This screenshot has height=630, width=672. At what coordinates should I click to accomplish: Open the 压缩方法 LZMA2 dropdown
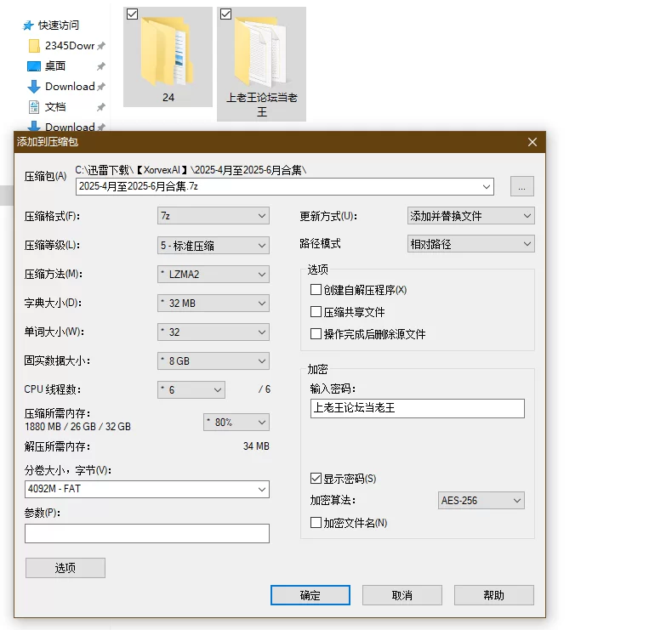[x=213, y=274]
